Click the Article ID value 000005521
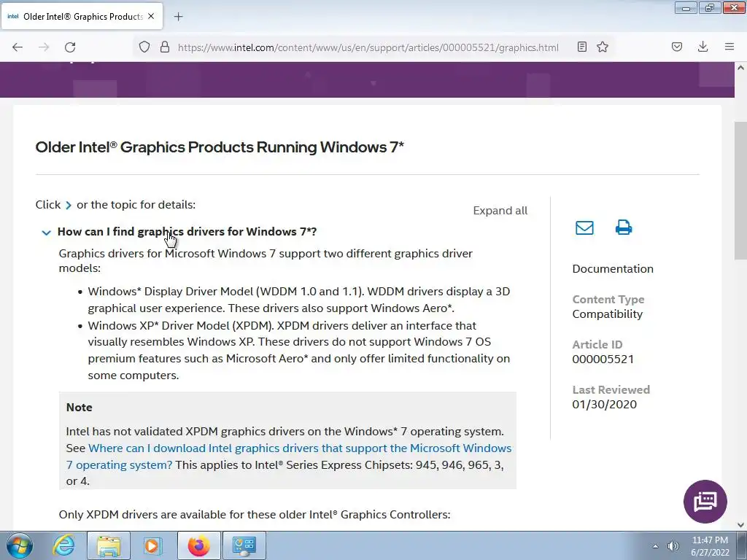This screenshot has height=560, width=747. [603, 359]
